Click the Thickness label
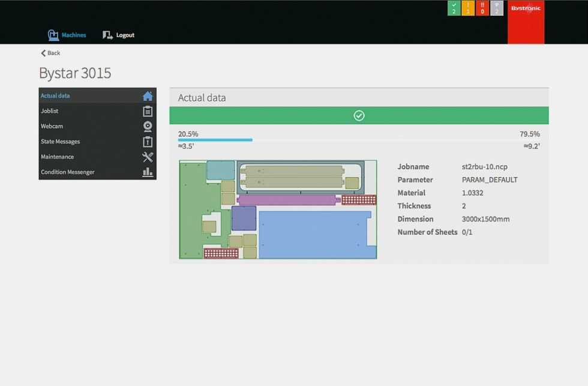 pyautogui.click(x=414, y=206)
